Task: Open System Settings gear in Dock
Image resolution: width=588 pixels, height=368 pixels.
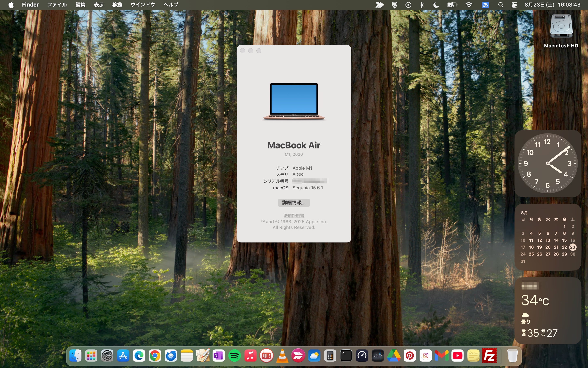Action: tap(107, 356)
